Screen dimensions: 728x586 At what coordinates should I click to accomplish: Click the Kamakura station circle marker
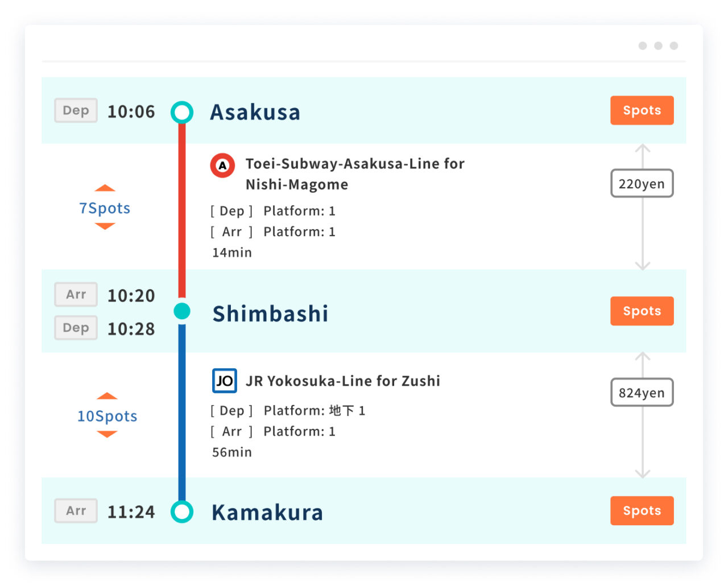(x=182, y=512)
